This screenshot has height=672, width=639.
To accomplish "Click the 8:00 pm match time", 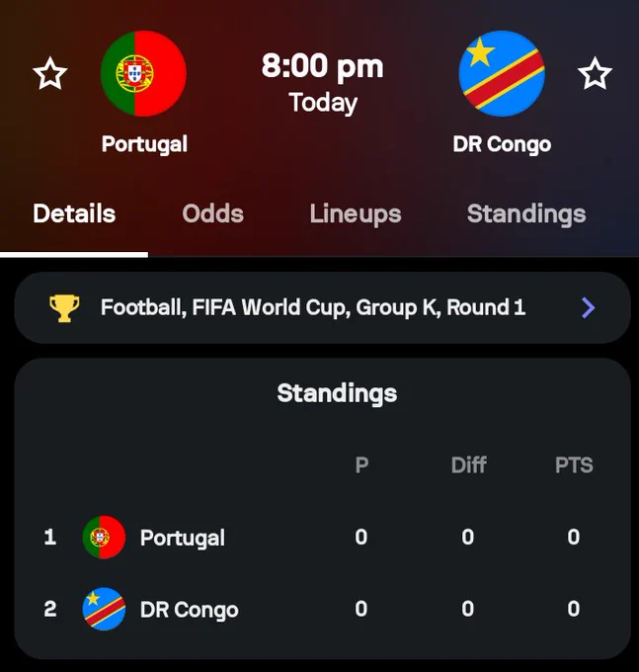I will (323, 66).
